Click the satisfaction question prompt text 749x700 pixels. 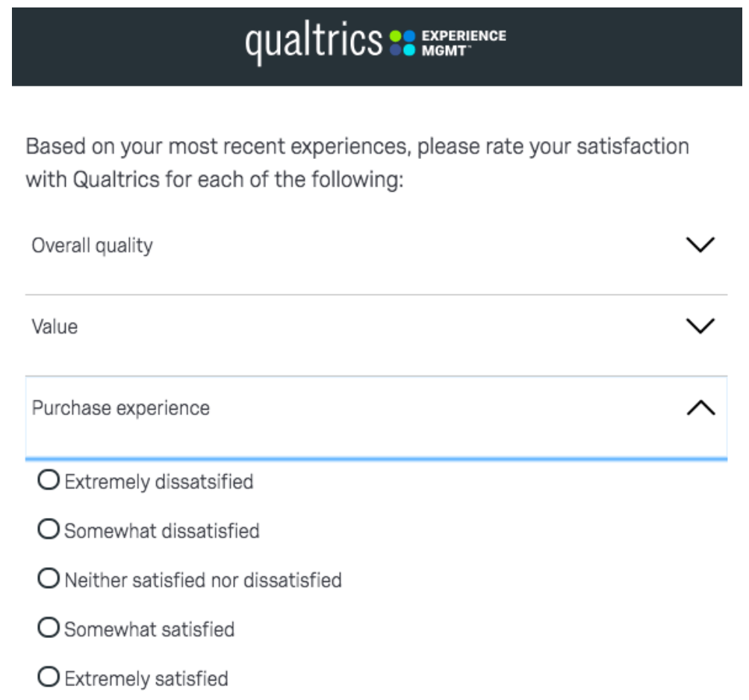(357, 163)
